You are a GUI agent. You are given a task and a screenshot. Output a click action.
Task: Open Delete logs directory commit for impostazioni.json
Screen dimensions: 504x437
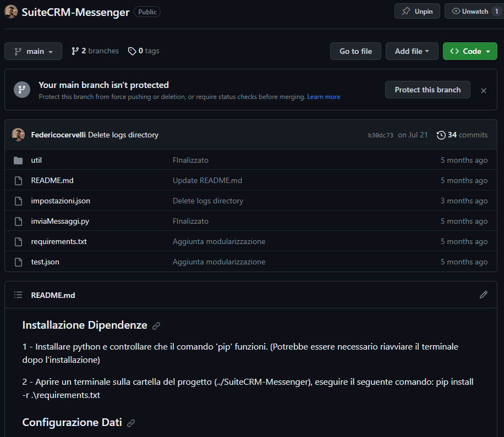coord(208,201)
